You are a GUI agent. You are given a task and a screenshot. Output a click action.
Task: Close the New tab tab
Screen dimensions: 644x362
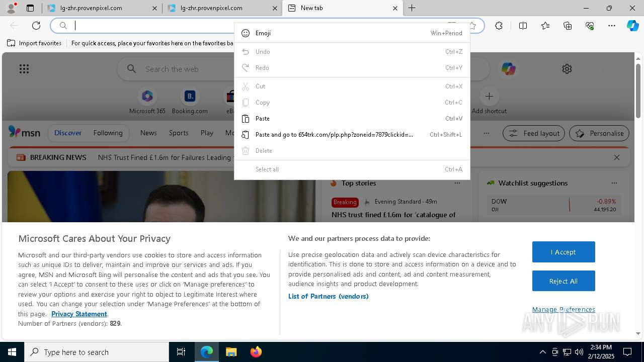395,8
